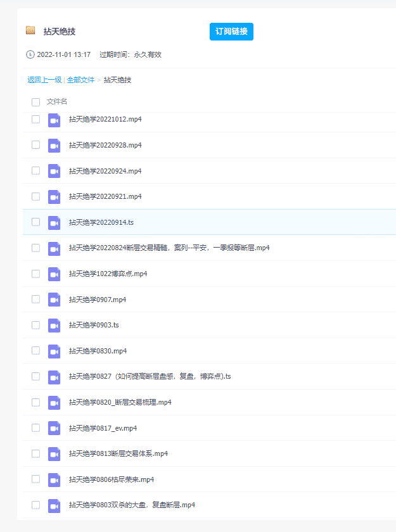396x532 pixels.
Task: Click the video icon for 拈天绝学0813断层交易体系.mp4
Action: 54,454
